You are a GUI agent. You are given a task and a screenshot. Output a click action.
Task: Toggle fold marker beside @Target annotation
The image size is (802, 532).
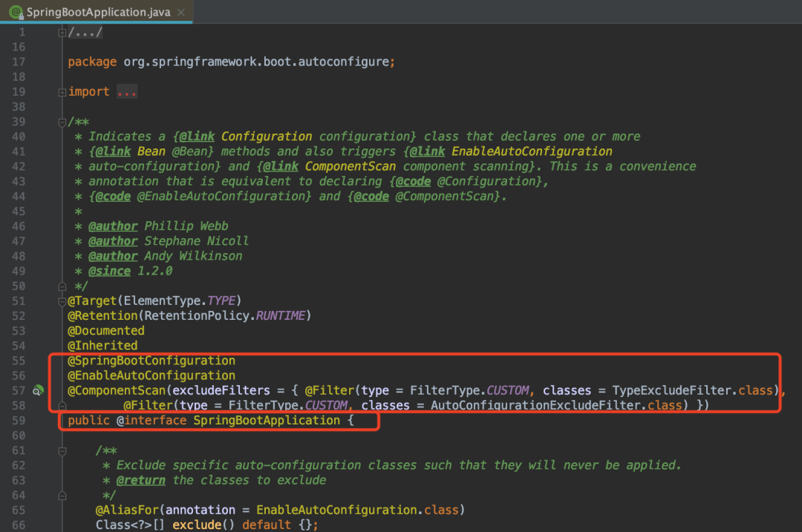[x=62, y=301]
